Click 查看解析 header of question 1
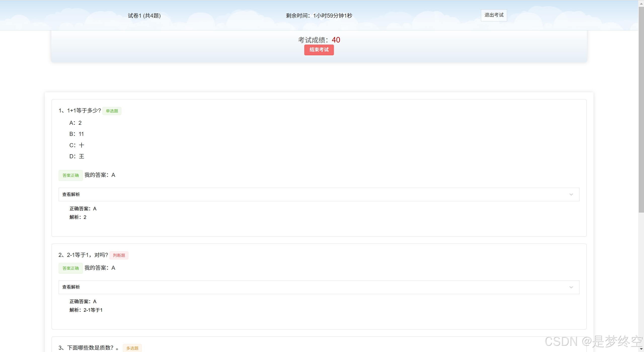Screen dimensions: 644x352 click(x=71, y=194)
